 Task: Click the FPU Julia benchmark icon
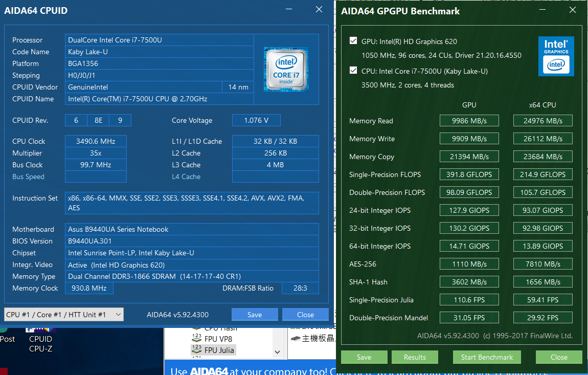[x=196, y=349]
